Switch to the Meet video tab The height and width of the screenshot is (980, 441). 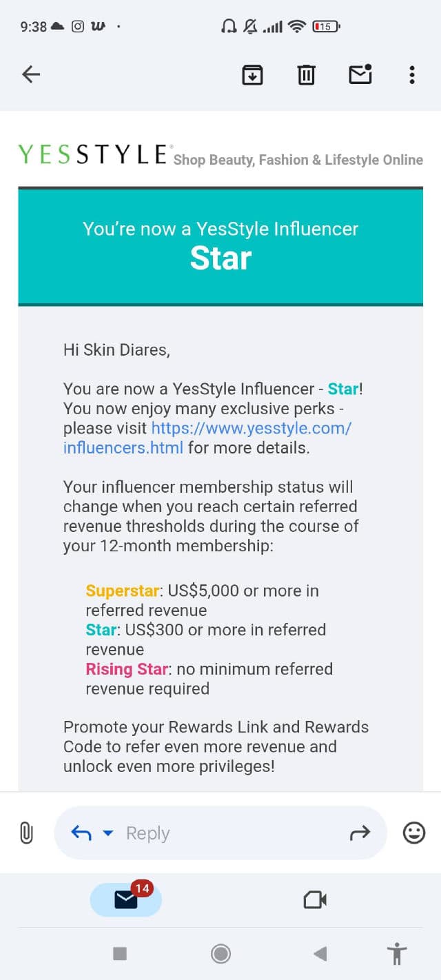point(314,899)
